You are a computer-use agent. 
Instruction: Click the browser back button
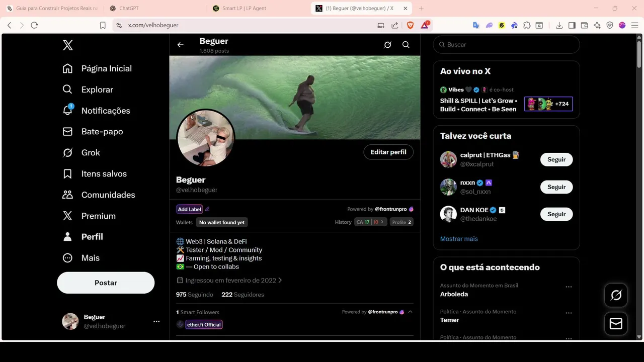coord(9,25)
